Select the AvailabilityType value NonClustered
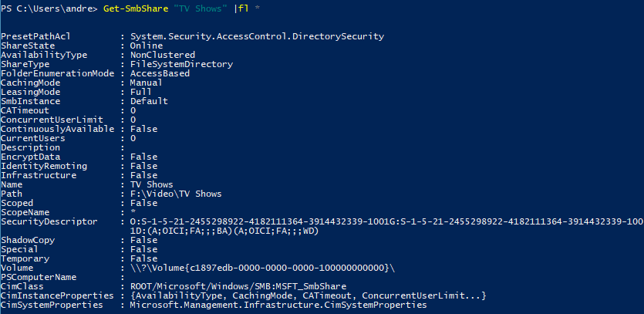 tap(163, 55)
